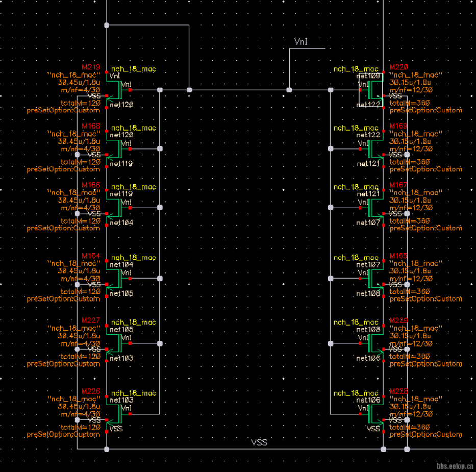Click the VSS net label on bottom wire
476x472 pixels.
(x=259, y=442)
